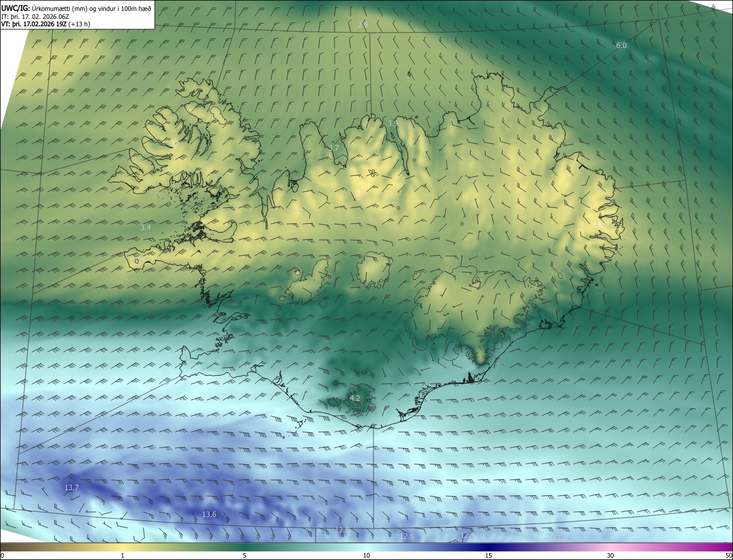Click the 3.4 value label west of Iceland
The width and height of the screenshot is (733, 560).
(x=145, y=227)
